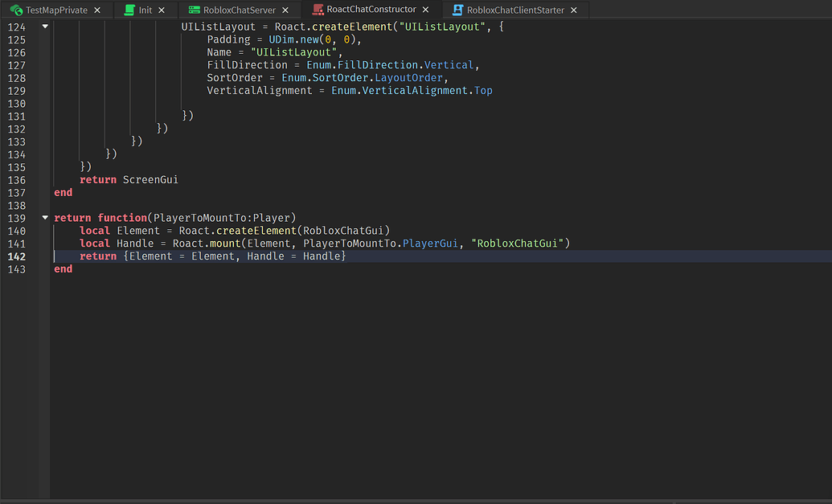Click the client script icon on RobloxChatClientStarter tab
832x504 pixels.
(x=457, y=10)
